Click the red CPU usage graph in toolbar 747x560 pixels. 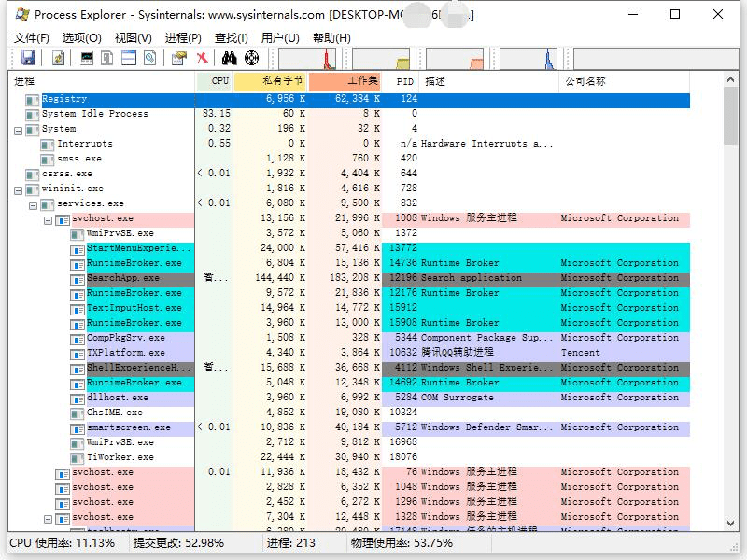point(307,59)
